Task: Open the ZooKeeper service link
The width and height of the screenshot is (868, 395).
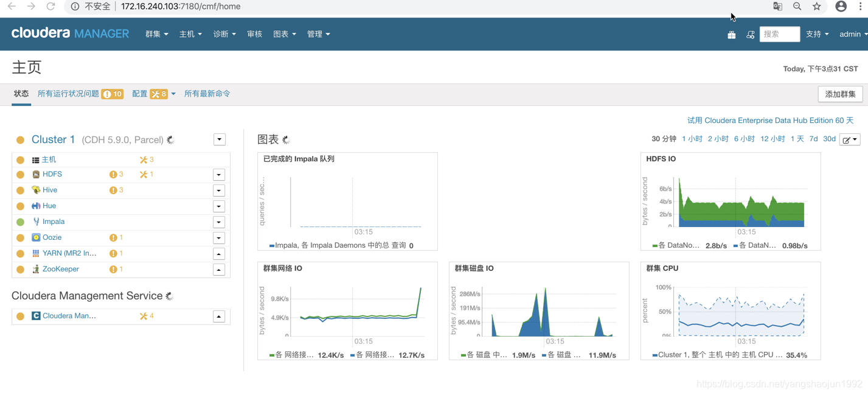Action: click(x=61, y=269)
